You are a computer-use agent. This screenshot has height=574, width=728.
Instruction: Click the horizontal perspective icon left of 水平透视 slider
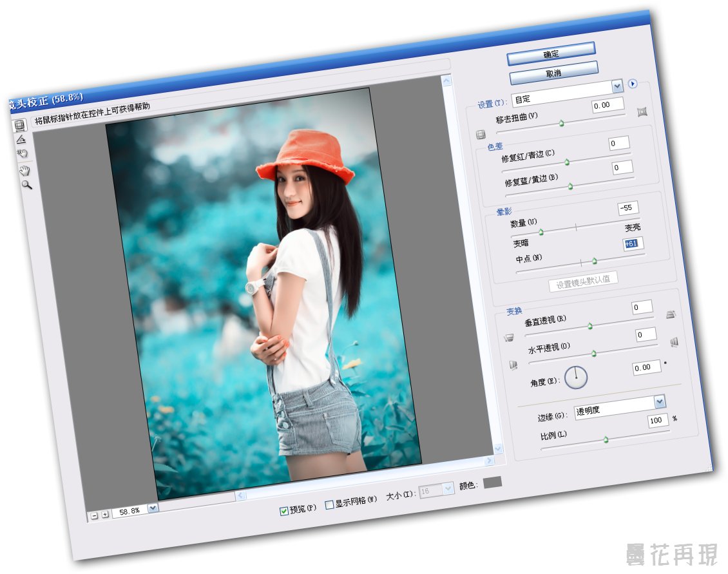[x=513, y=365]
